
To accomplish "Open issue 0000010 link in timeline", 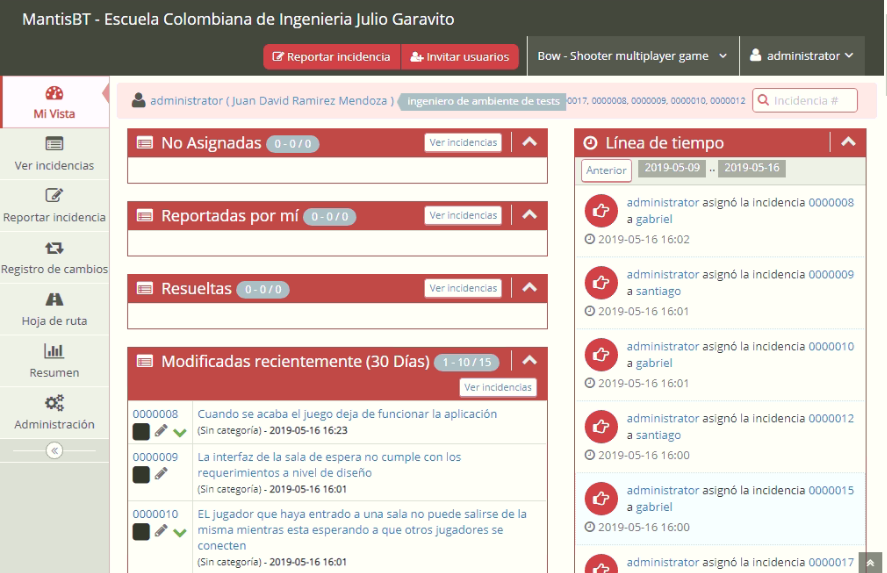I will tap(831, 346).
